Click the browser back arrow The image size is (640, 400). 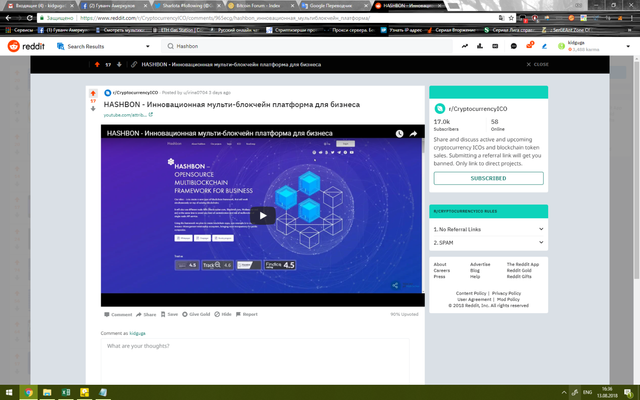click(8, 18)
